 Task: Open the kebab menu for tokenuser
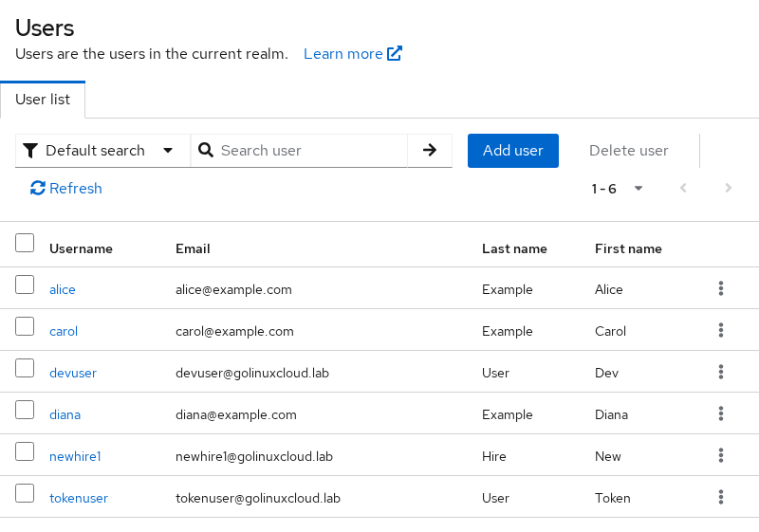721,497
